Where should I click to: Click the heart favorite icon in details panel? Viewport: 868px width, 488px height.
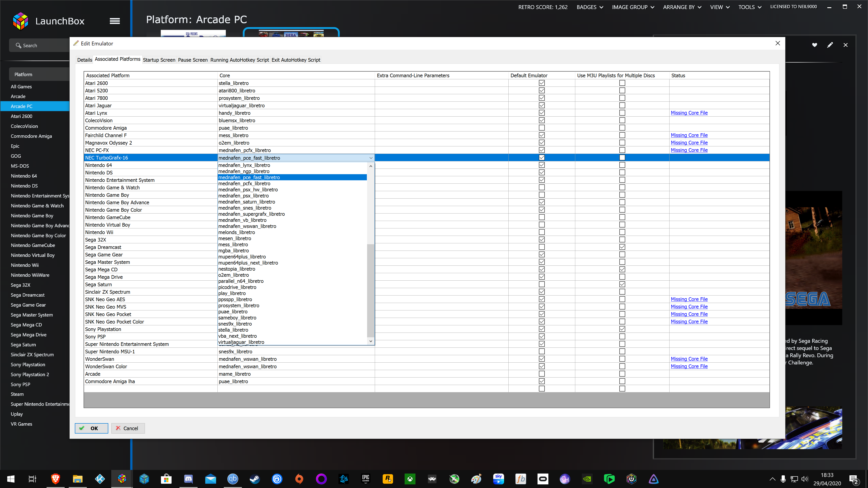814,45
